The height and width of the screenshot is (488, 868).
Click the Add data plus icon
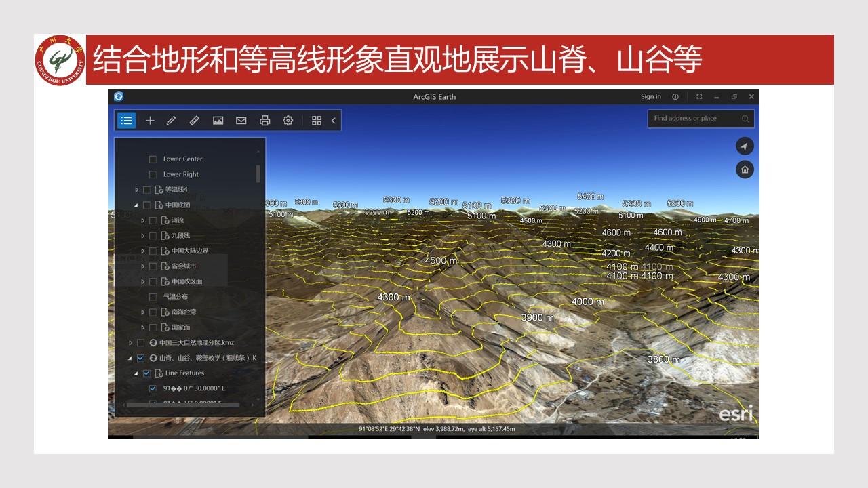(150, 121)
